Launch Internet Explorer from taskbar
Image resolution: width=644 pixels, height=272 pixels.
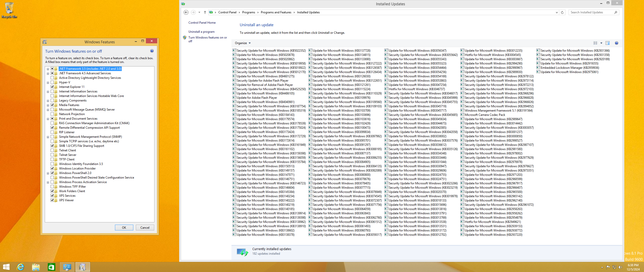(20, 267)
